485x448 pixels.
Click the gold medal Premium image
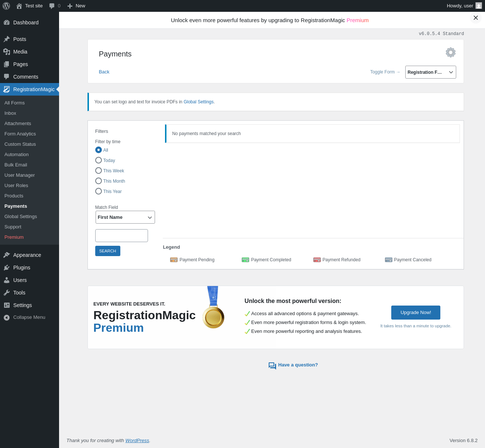pos(213,307)
